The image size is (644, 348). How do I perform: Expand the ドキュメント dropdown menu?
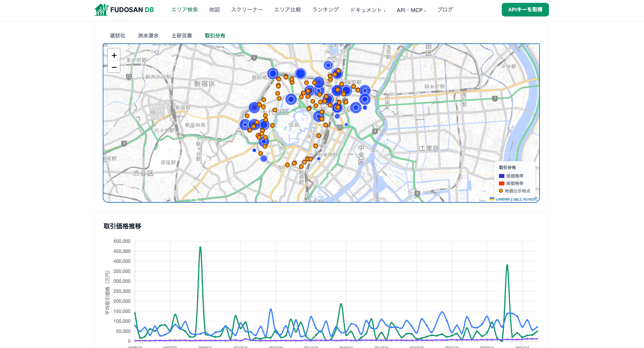(x=367, y=10)
